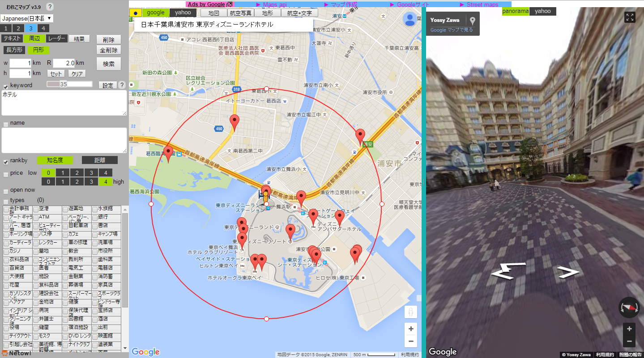Click the R radius input field

coord(64,63)
